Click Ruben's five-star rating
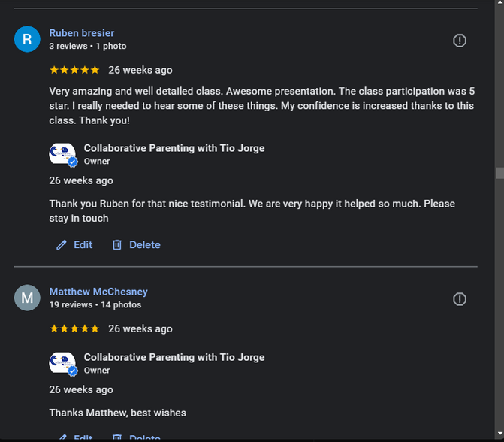 pos(74,70)
